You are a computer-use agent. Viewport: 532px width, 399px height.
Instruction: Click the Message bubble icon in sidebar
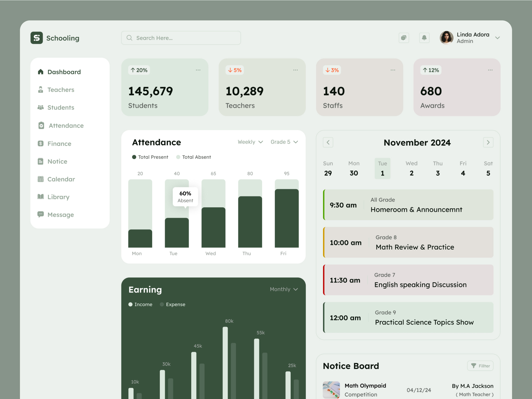click(x=41, y=214)
